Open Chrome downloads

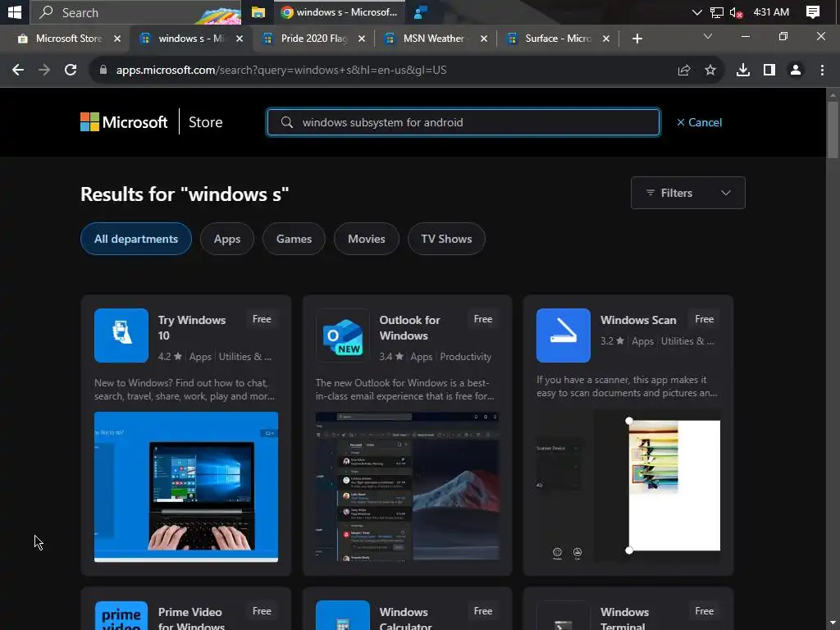coord(743,71)
